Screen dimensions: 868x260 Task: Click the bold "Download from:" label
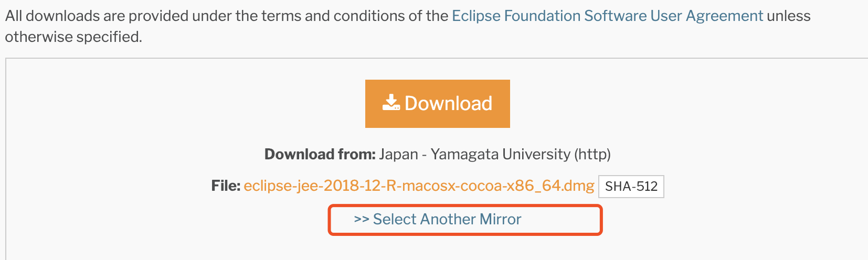tap(320, 154)
